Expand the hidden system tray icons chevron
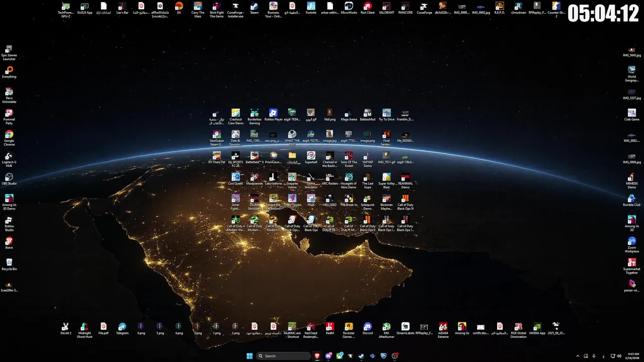The height and width of the screenshot is (362, 644). click(x=578, y=356)
